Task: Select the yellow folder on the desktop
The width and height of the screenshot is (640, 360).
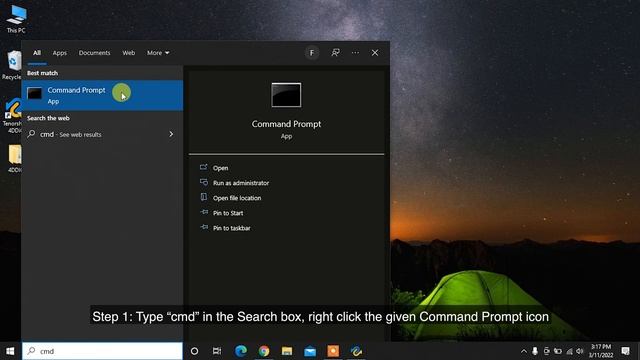Action: point(14,159)
